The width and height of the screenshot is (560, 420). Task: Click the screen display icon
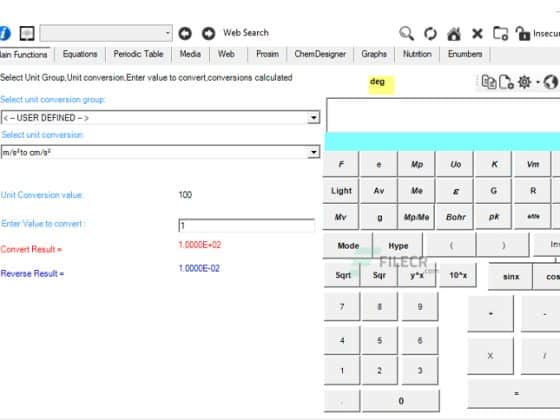click(27, 33)
